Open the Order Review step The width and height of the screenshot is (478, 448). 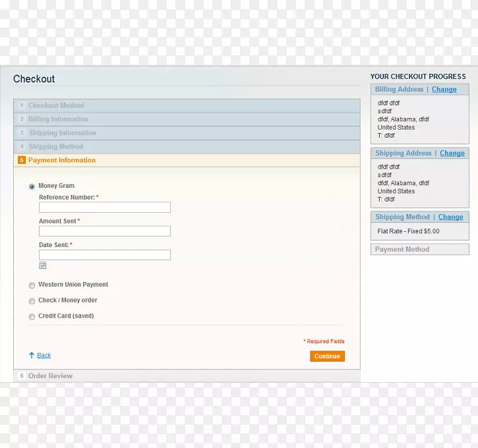pyautogui.click(x=50, y=376)
